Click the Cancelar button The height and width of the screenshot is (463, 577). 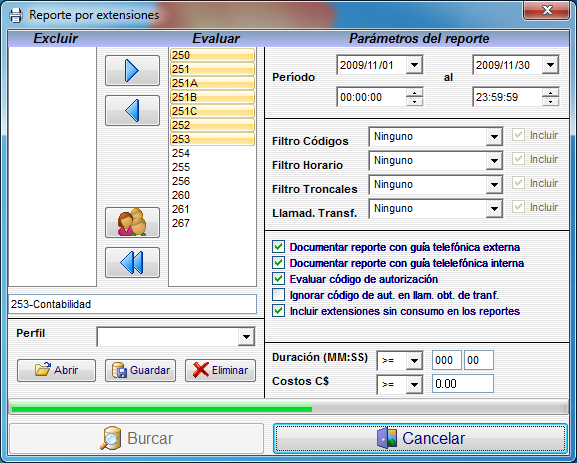click(x=420, y=438)
